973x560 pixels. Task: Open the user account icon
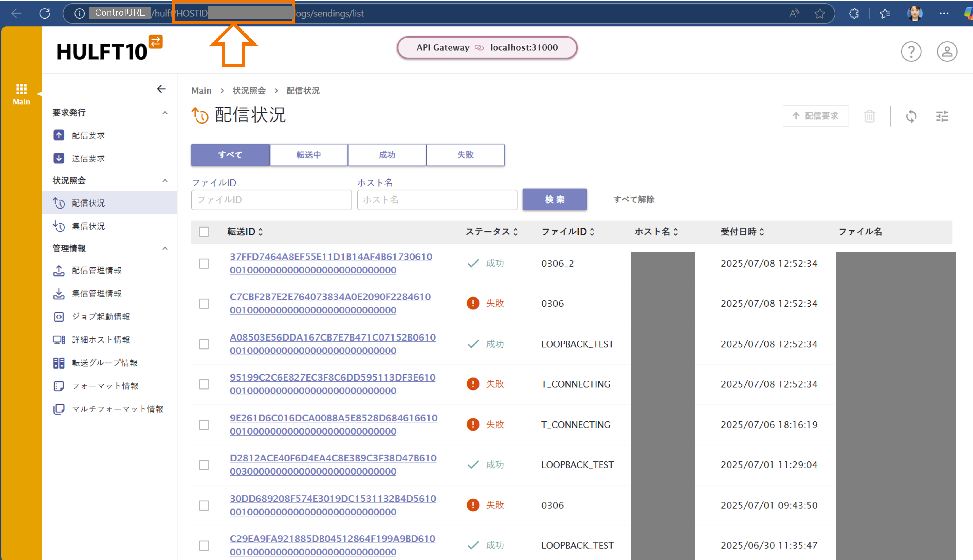coord(947,51)
